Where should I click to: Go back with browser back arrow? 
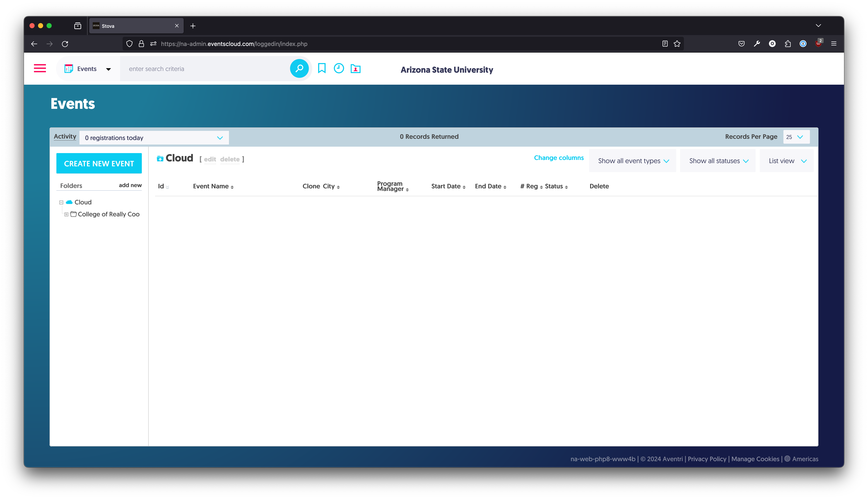34,44
